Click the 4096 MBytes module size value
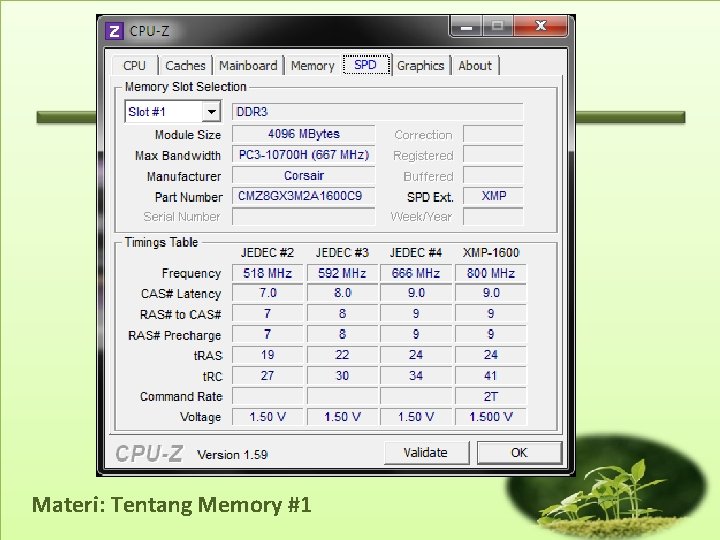Viewport: 720px width, 540px height. (304, 134)
